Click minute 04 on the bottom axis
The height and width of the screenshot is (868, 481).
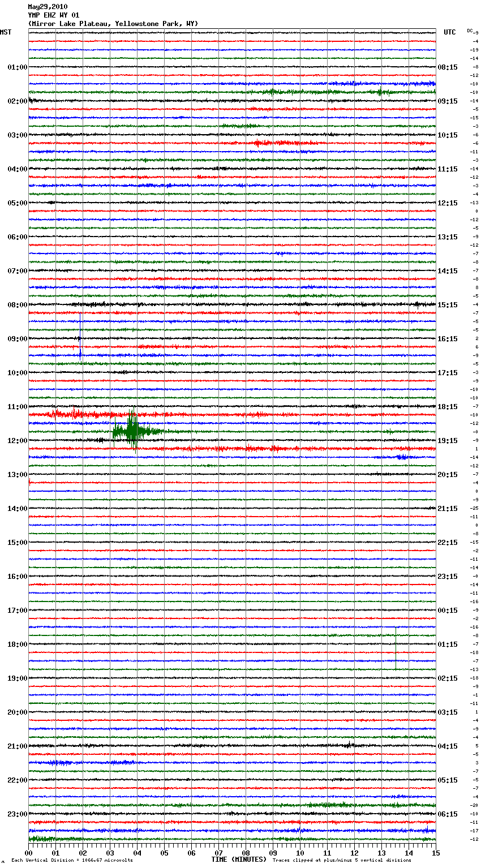137,853
